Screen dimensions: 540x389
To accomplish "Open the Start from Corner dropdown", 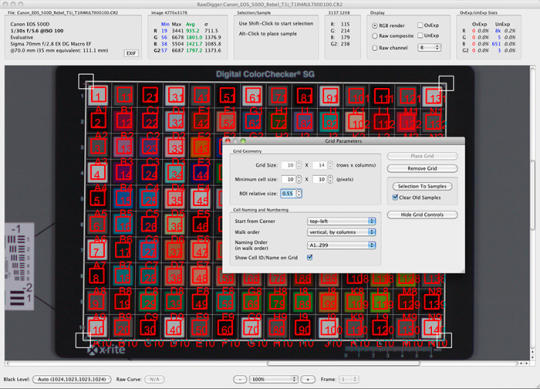I will pyautogui.click(x=341, y=221).
